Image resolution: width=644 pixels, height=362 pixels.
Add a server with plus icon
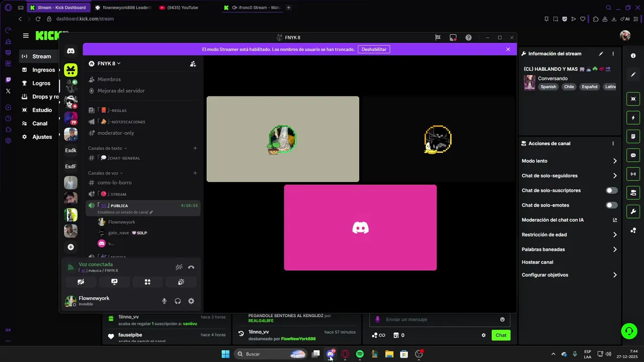71,247
